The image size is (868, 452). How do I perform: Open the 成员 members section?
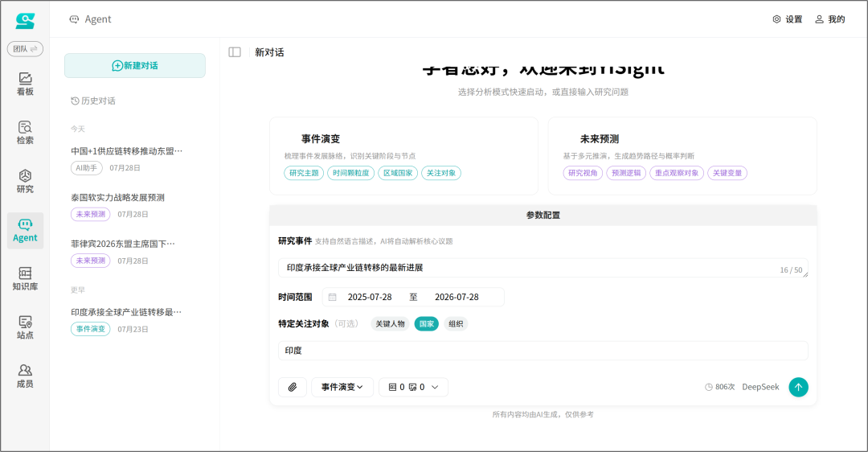[x=25, y=376]
